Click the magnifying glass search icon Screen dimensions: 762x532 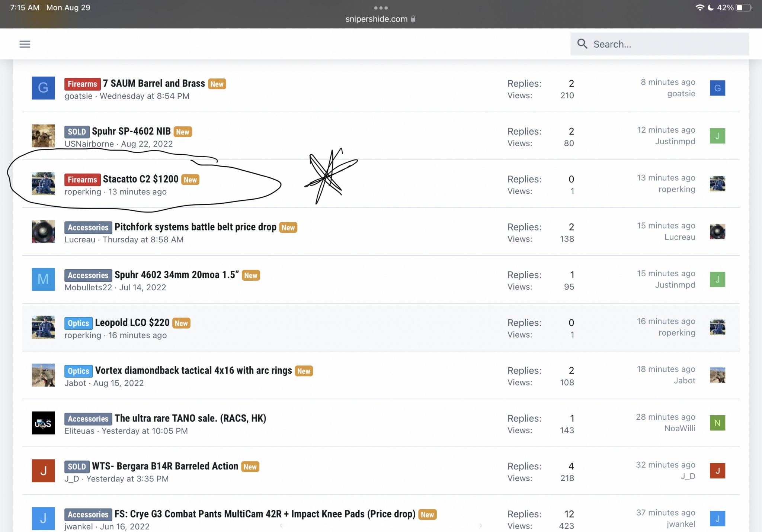click(582, 44)
